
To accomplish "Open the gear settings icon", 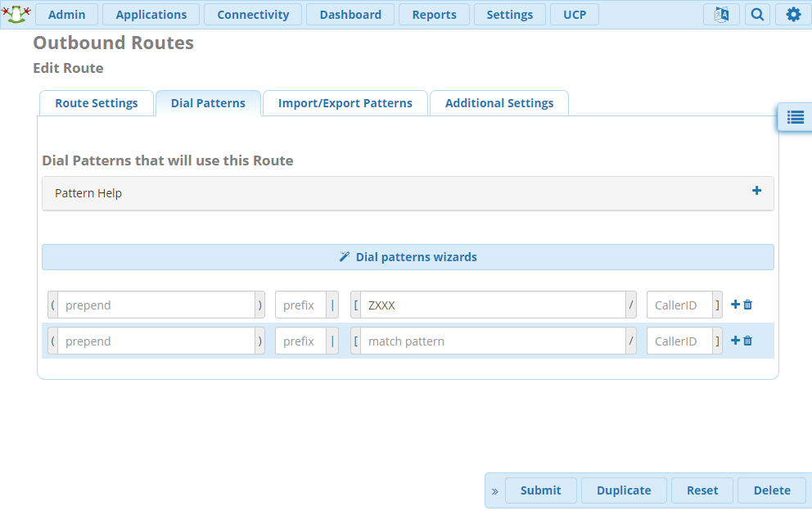I will 793,15.
